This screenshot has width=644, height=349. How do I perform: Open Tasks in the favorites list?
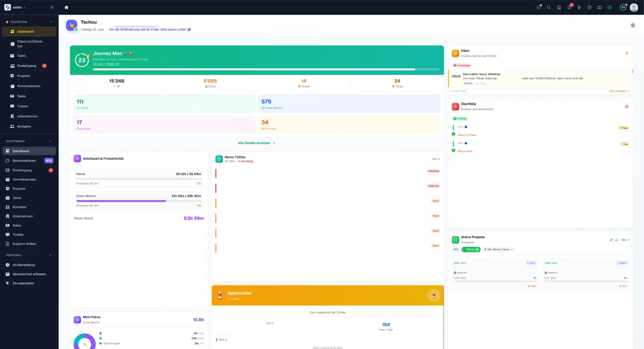[x=29, y=56]
